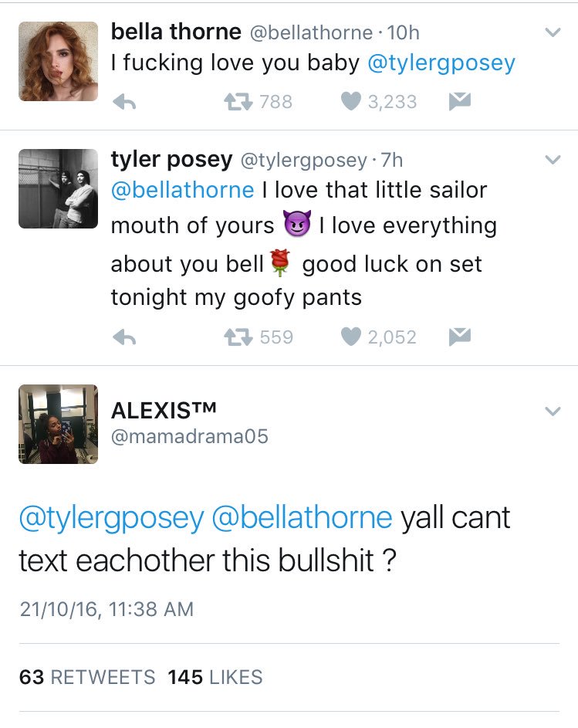Viewport: 578px width, 728px height.
Task: Open bella thorne's profile picture
Action: (58, 61)
